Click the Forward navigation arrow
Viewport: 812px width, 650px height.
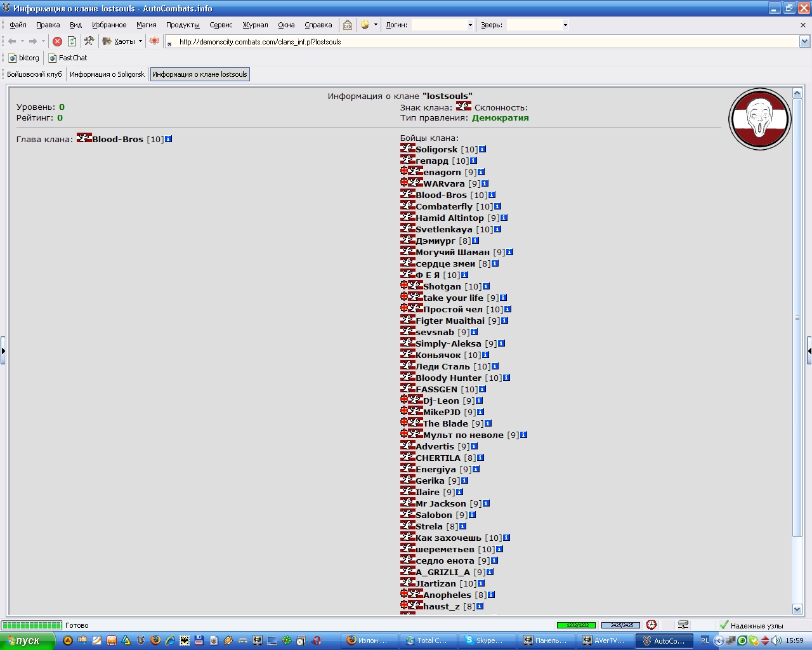click(33, 41)
